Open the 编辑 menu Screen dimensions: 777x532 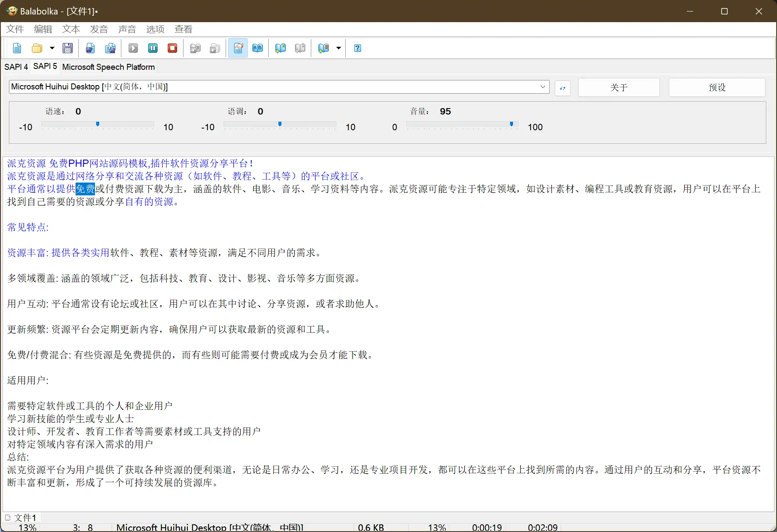43,29
